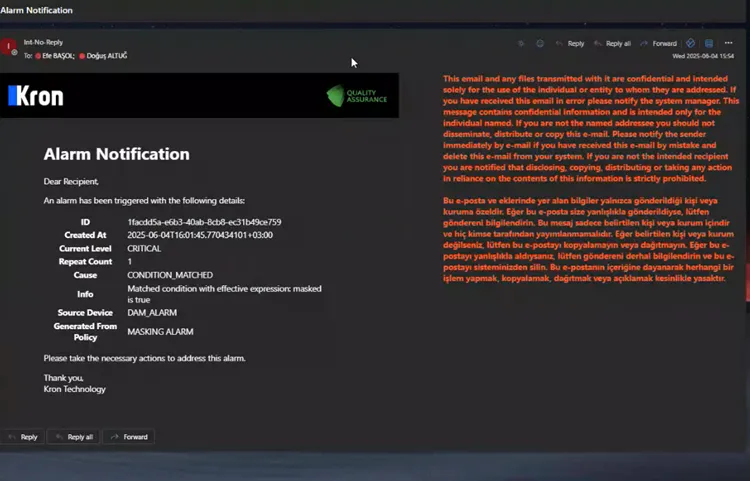Viewport: 750px width, 481px height.
Task: Click the 'Generated From Policy' label
Action: (x=85, y=331)
